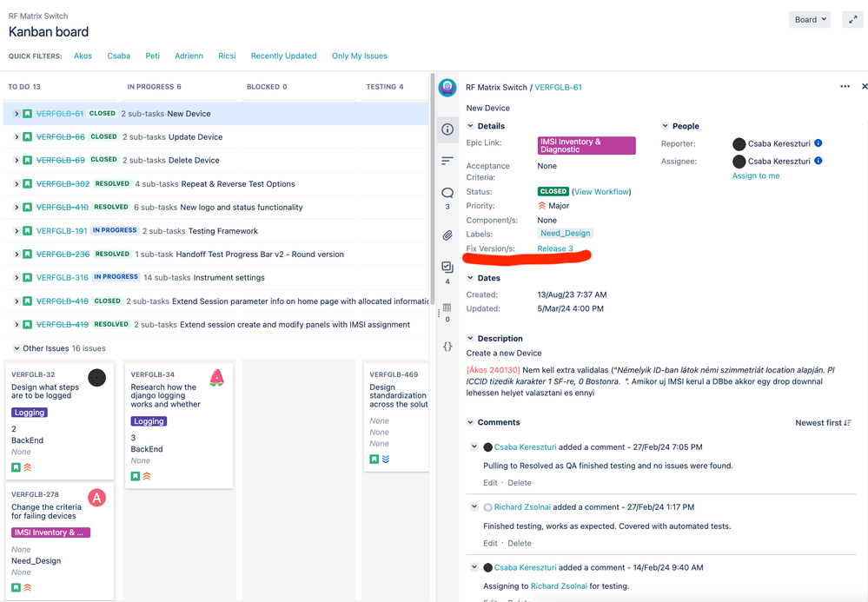Toggle the Recently Updated quick filter
This screenshot has height=602, width=868.
(x=283, y=56)
